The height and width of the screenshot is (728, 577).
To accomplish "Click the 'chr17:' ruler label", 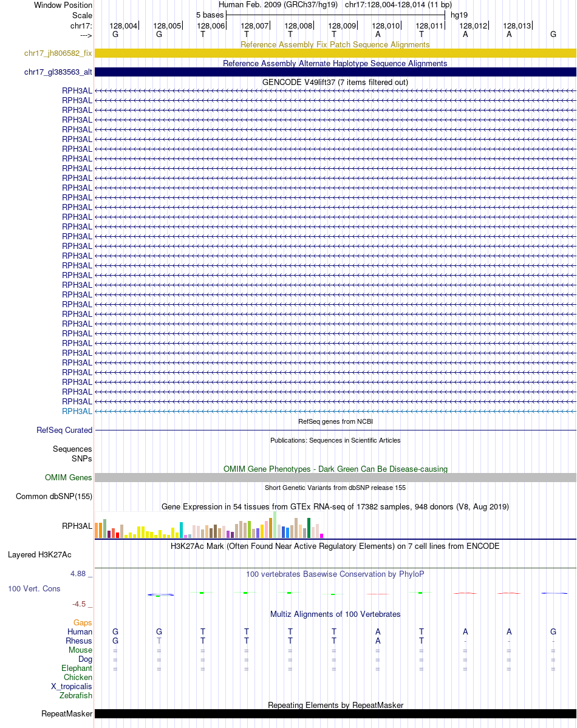I will pos(81,26).
